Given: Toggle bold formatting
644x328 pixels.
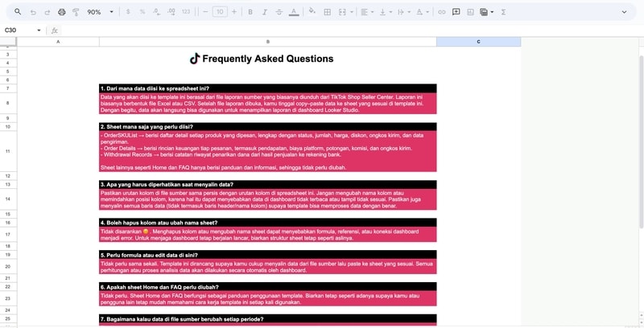Looking at the screenshot, I should click(x=251, y=12).
